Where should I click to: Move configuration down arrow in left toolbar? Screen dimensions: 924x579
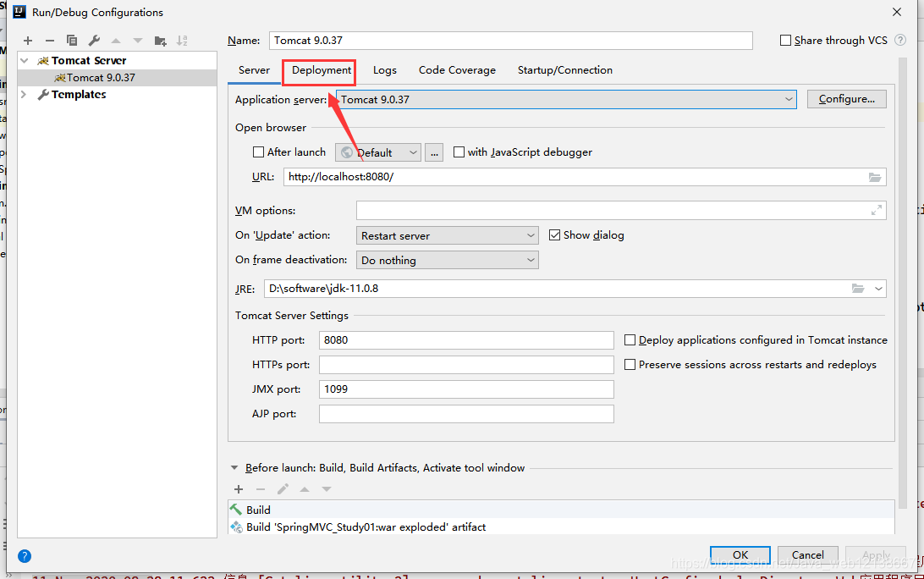point(138,41)
